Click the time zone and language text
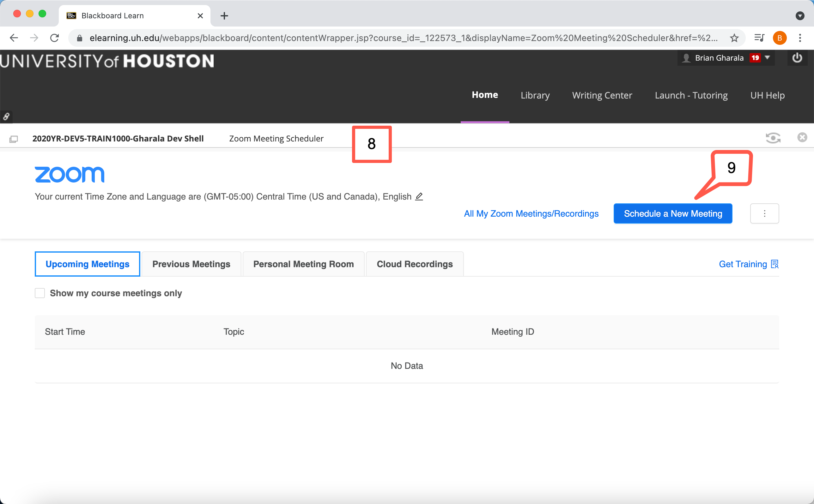The width and height of the screenshot is (814, 504). pos(223,197)
